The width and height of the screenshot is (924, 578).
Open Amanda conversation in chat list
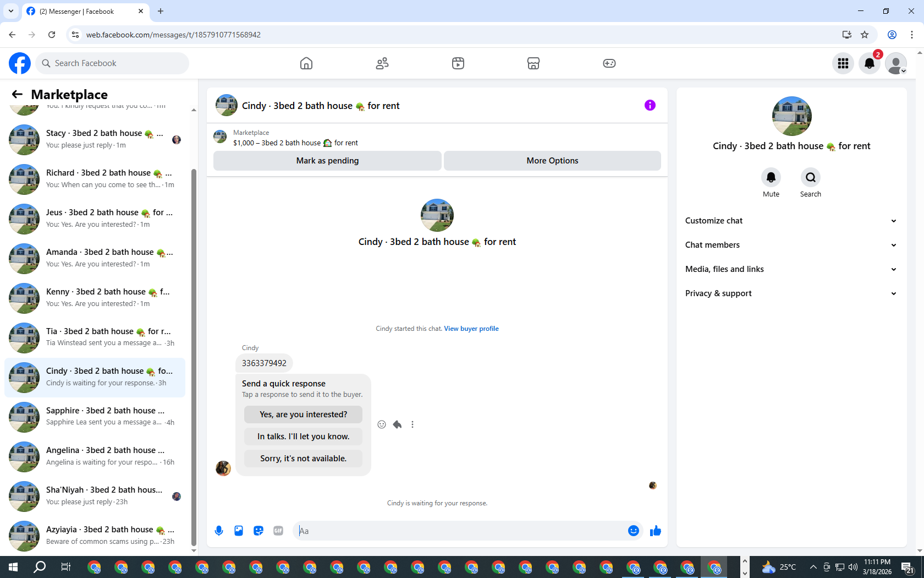coord(95,259)
